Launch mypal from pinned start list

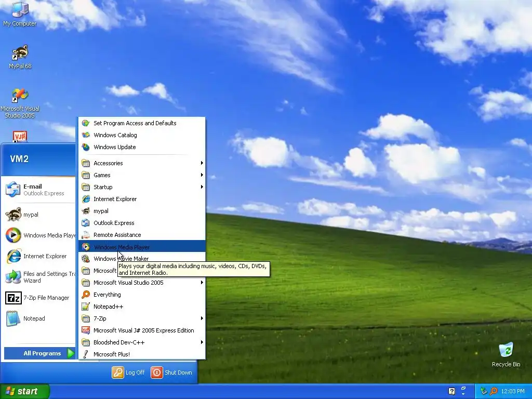38,215
